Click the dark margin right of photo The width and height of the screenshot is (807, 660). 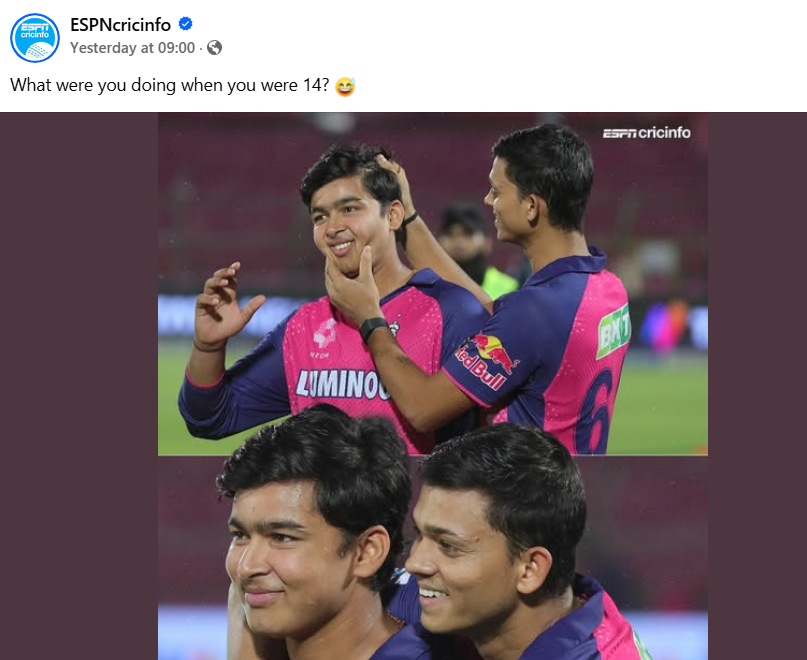[x=757, y=386]
